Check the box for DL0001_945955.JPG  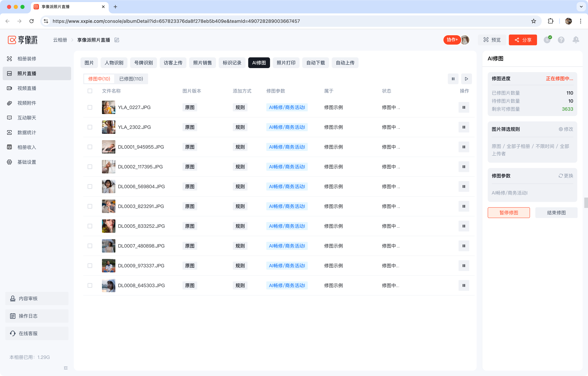(x=90, y=147)
